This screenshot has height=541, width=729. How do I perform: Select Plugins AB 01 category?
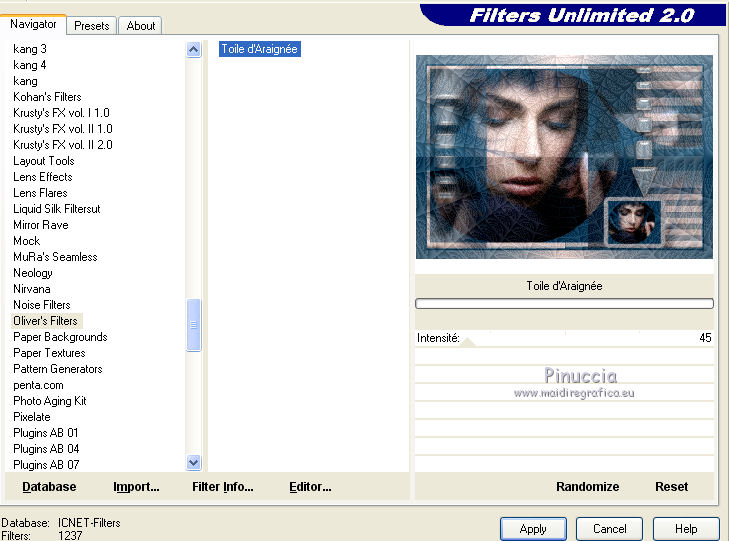click(46, 433)
